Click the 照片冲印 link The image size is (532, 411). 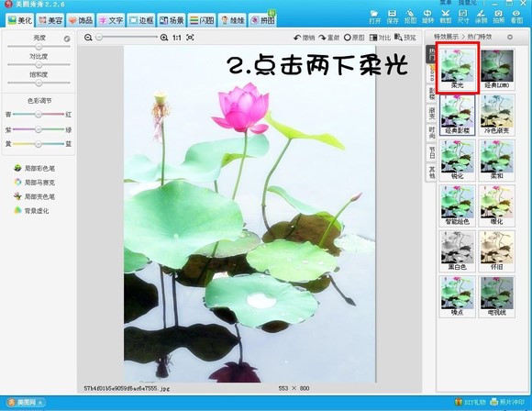click(x=507, y=402)
